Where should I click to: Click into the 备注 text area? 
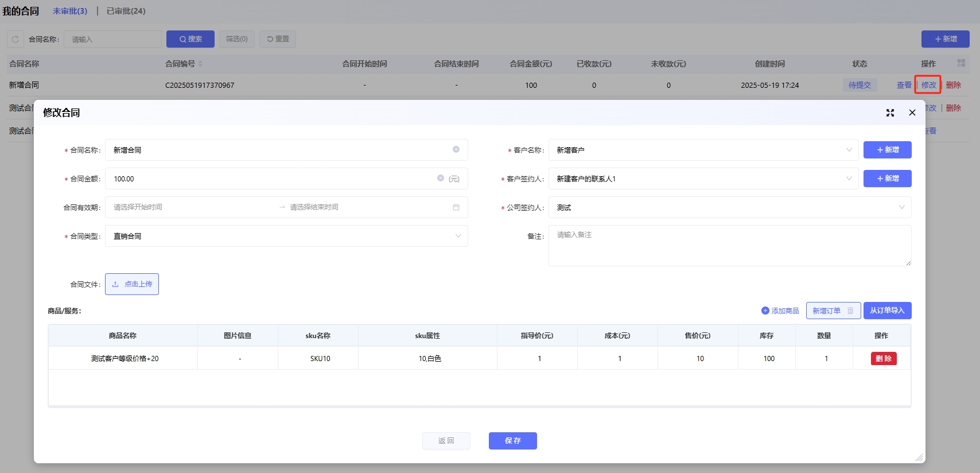(x=729, y=246)
